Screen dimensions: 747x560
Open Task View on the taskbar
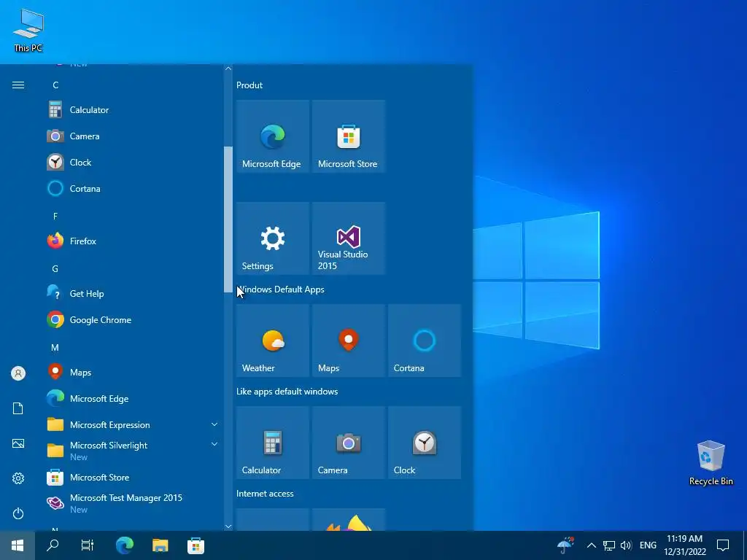click(88, 545)
